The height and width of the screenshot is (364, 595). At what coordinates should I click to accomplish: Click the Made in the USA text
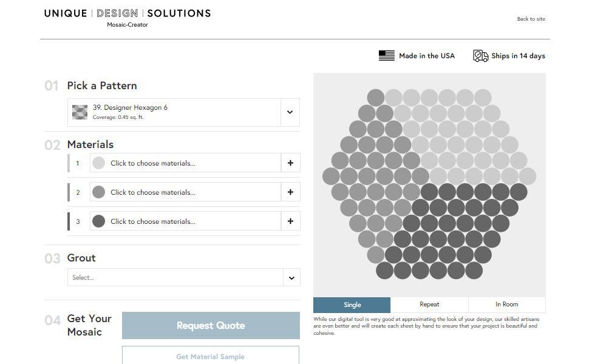[426, 56]
